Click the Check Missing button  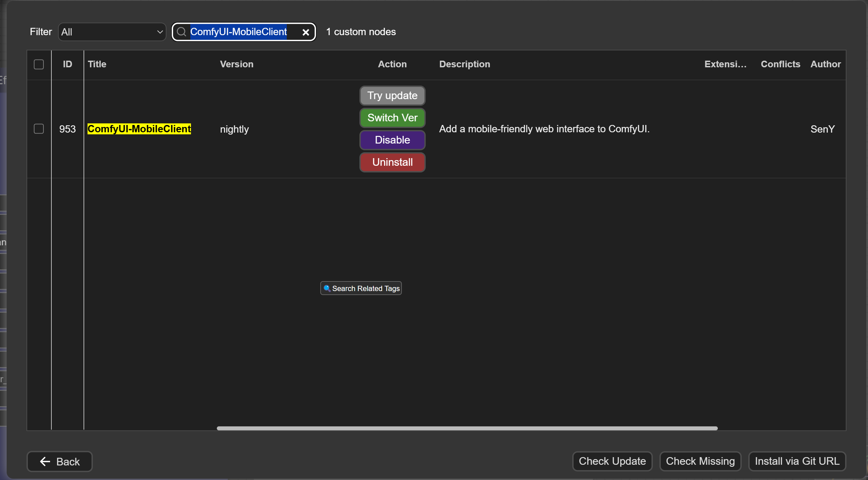click(700, 461)
